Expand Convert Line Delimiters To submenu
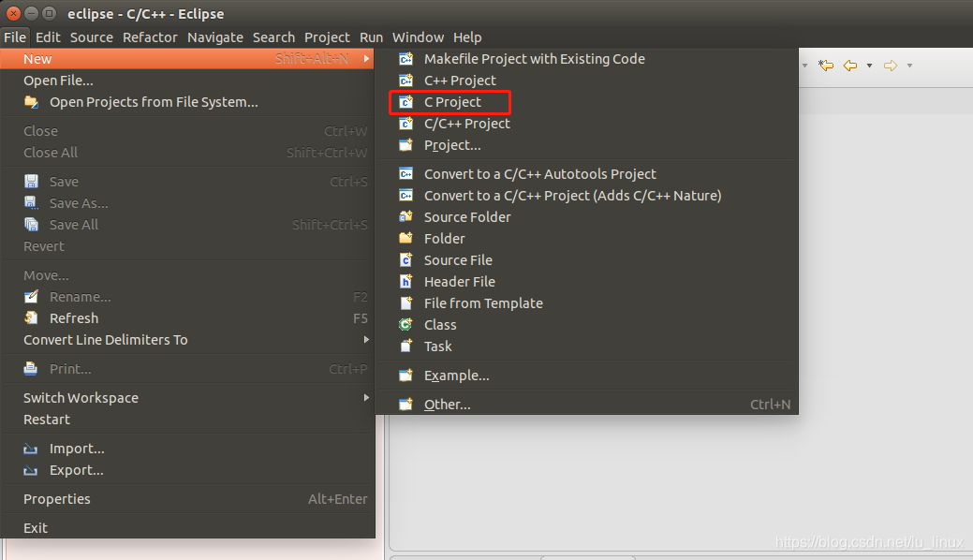Screen dimensions: 973x560 (367, 340)
